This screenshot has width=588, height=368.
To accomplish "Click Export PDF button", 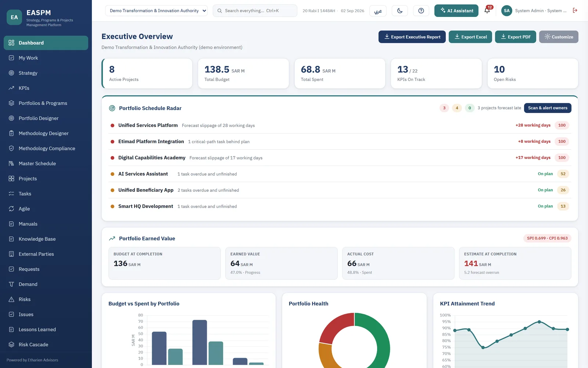I will click(x=516, y=37).
